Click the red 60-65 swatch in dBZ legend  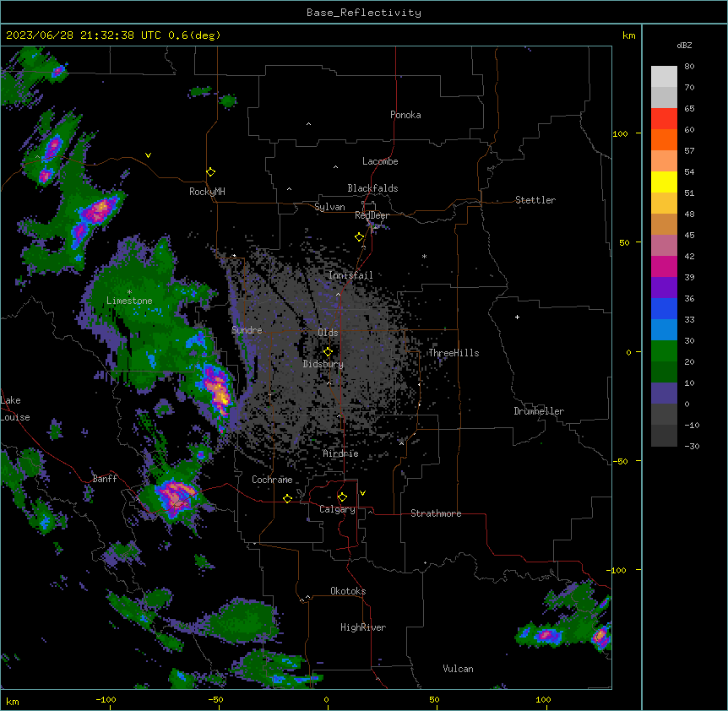(664, 119)
